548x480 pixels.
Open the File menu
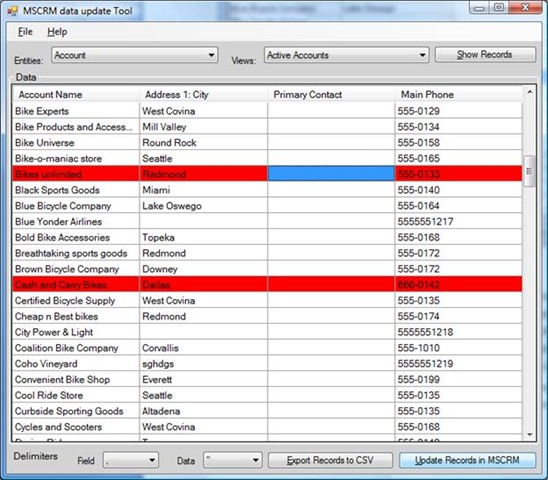pyautogui.click(x=25, y=32)
